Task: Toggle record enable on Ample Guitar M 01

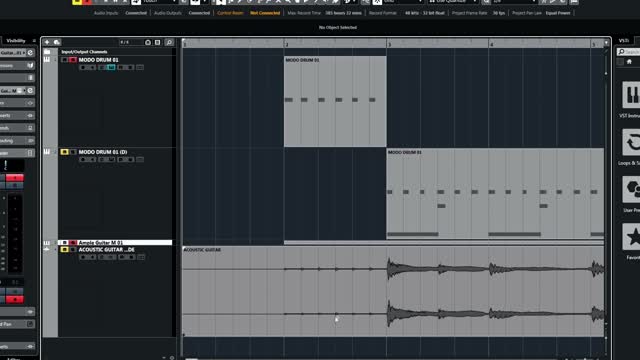Action: pyautogui.click(x=73, y=242)
